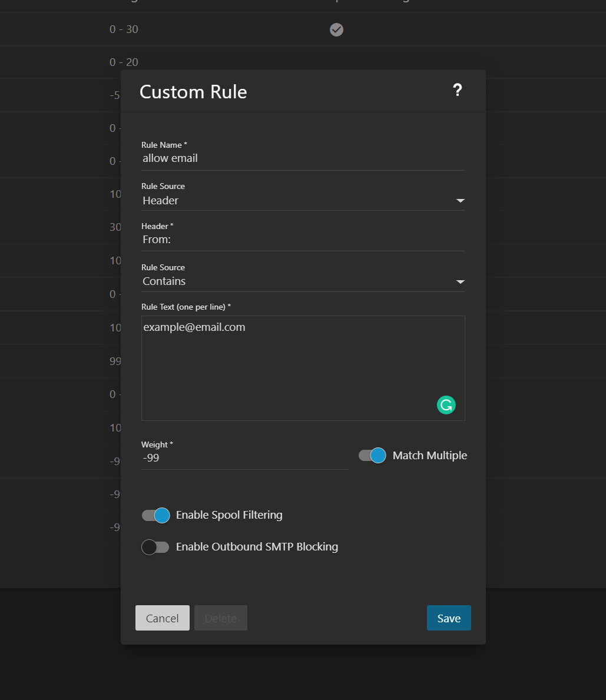Click into the Header field containing 'From:'

303,240
